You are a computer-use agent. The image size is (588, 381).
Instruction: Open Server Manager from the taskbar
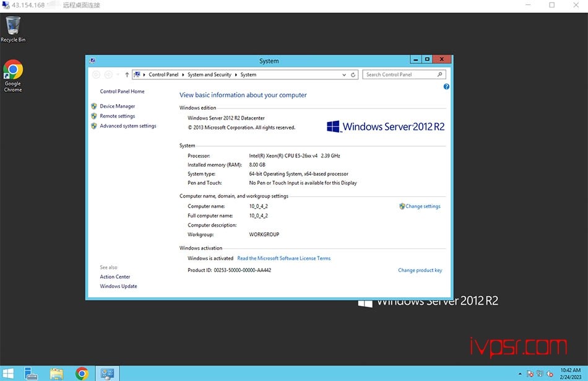[x=31, y=374]
